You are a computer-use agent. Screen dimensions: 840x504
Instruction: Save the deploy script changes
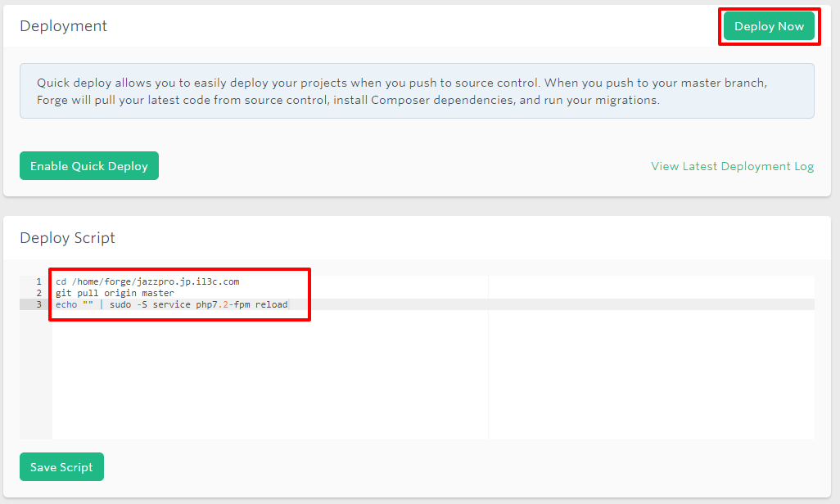coord(61,466)
